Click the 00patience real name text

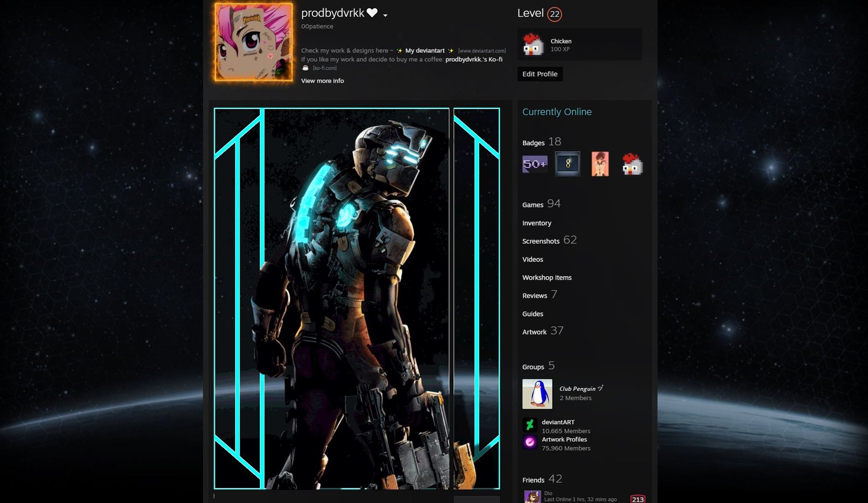317,26
